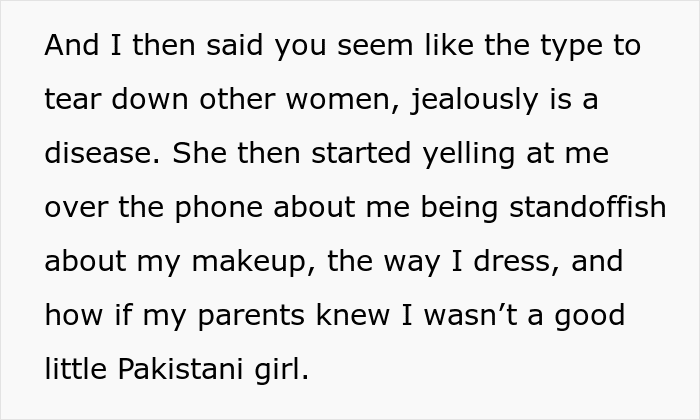The height and width of the screenshot is (420, 700).
Task: Click the word 'makeup' in the text
Action: click(253, 262)
